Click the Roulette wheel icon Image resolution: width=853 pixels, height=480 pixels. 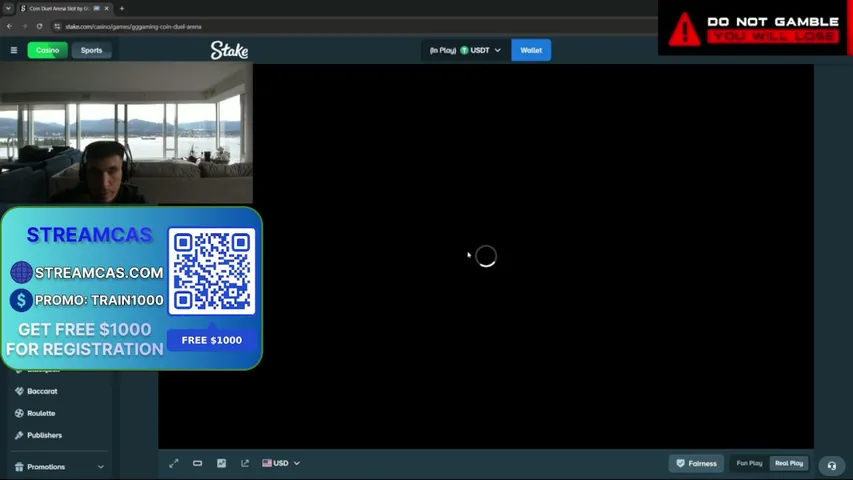tap(19, 413)
